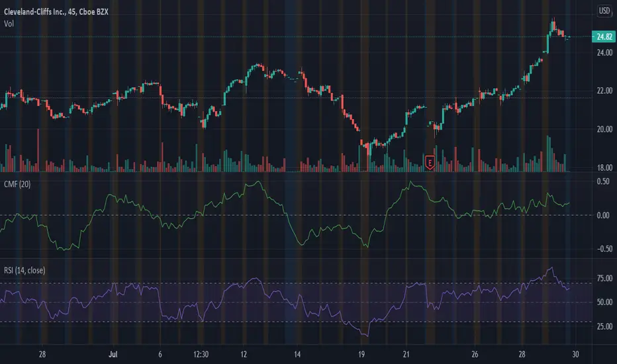Click the 22.00 price axis label
The height and width of the screenshot is (364, 617).
tap(604, 91)
